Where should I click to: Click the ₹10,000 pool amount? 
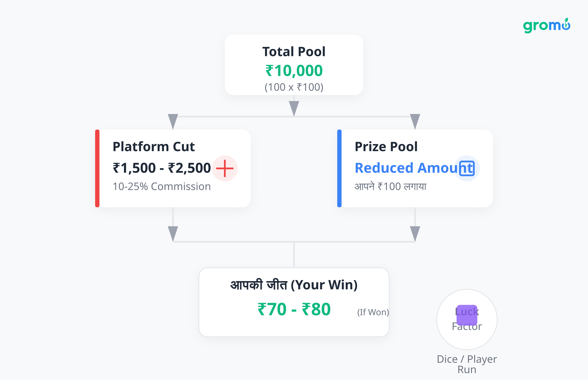pyautogui.click(x=294, y=70)
